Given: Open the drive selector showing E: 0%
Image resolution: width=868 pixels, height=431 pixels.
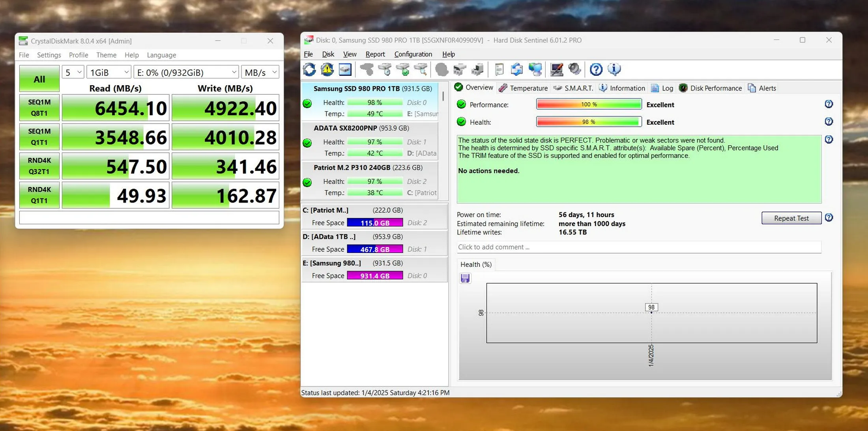Looking at the screenshot, I should coord(186,72).
